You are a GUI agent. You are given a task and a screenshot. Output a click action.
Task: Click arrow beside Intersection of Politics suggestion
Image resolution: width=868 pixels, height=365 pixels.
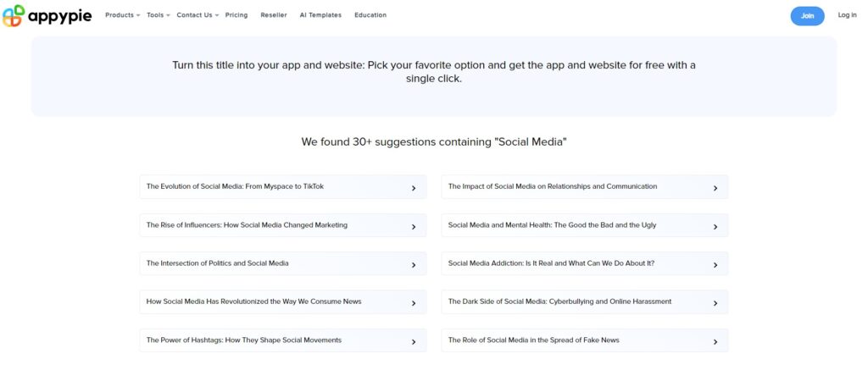pyautogui.click(x=413, y=264)
